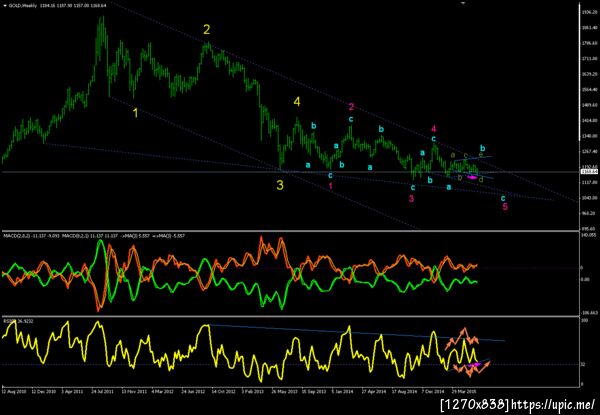Click the 1564.40 price axis label
Image resolution: width=600 pixels, height=415 pixels.
(589, 90)
